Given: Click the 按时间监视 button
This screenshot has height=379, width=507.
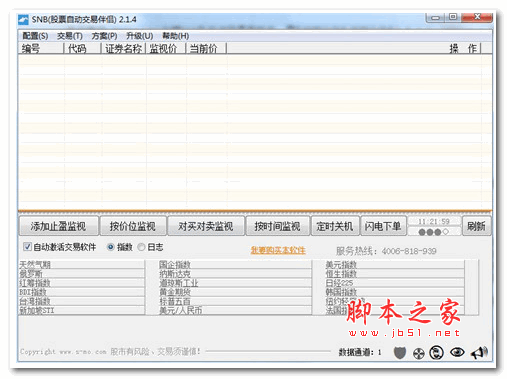Looking at the screenshot, I should click(277, 226).
